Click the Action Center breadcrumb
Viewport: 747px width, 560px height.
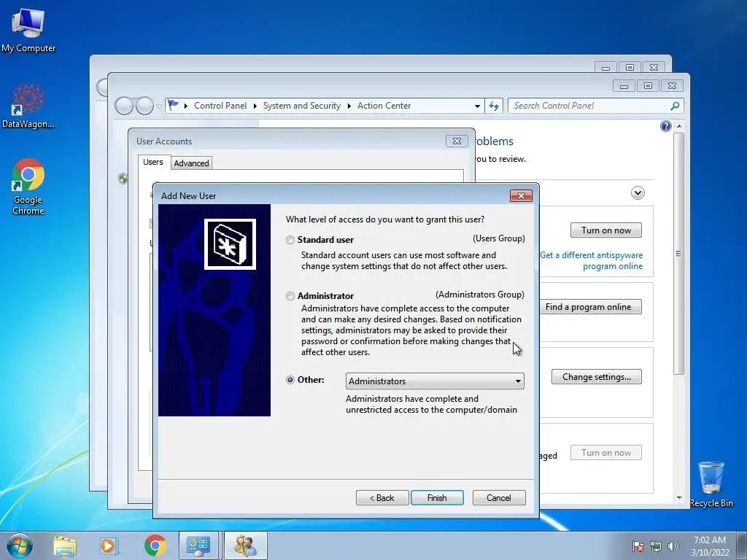pos(384,106)
